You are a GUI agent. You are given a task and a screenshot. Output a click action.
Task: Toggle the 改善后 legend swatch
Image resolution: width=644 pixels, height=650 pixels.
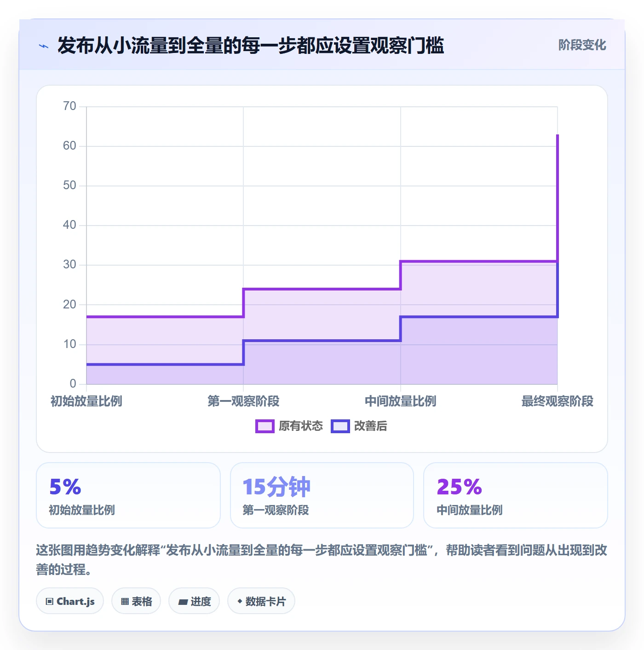340,426
